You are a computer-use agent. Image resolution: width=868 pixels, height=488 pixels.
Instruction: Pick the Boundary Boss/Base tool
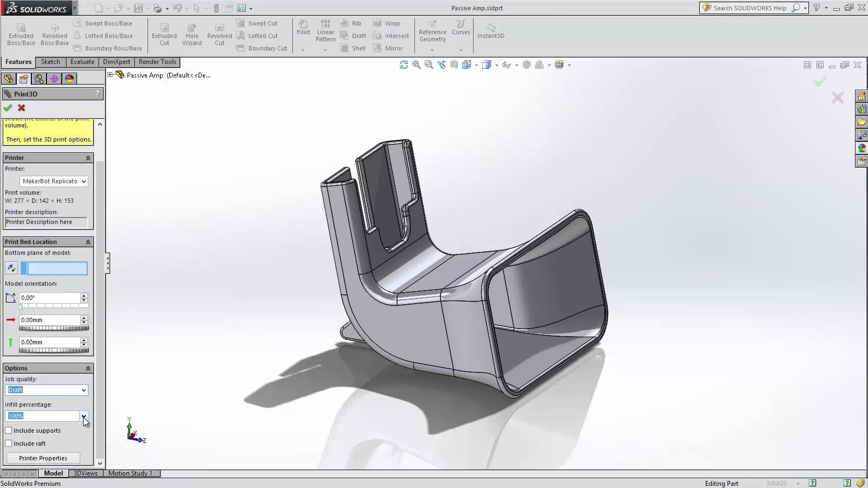click(107, 48)
